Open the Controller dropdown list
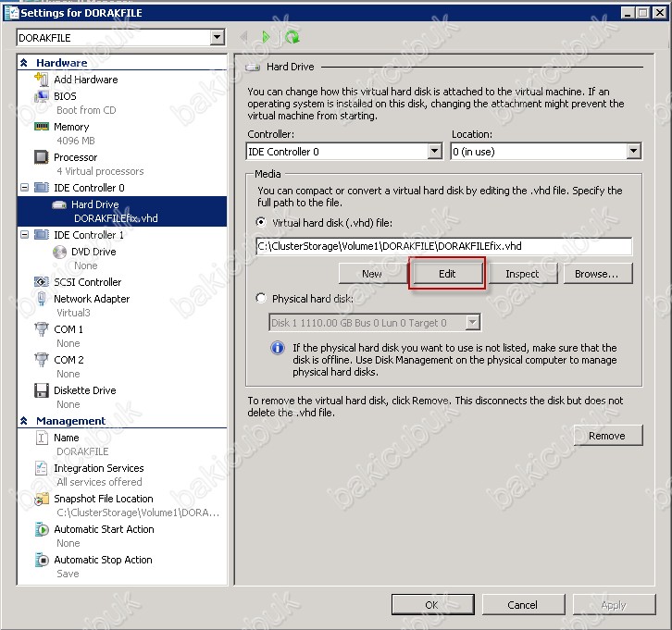Screen dimensions: 672x630 click(434, 152)
